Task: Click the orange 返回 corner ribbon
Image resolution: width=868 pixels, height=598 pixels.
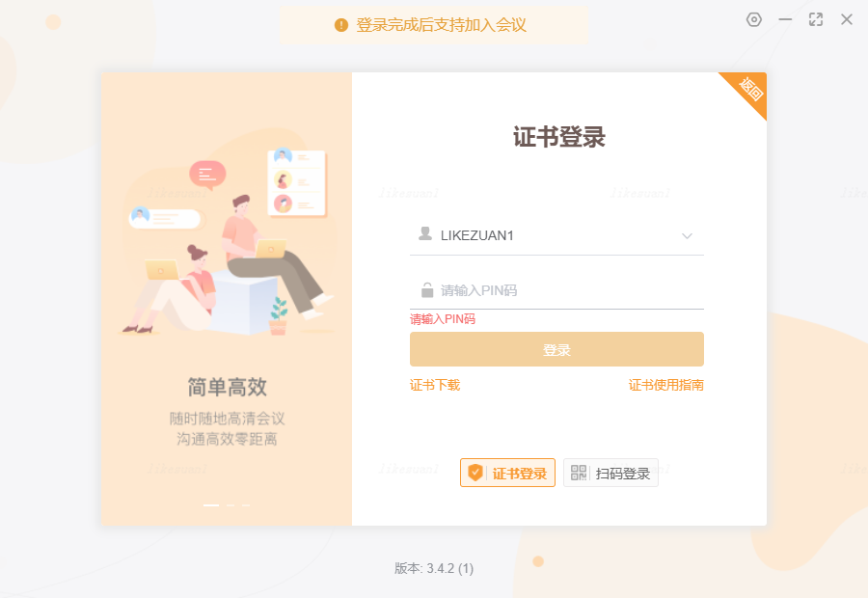Action: click(x=748, y=91)
